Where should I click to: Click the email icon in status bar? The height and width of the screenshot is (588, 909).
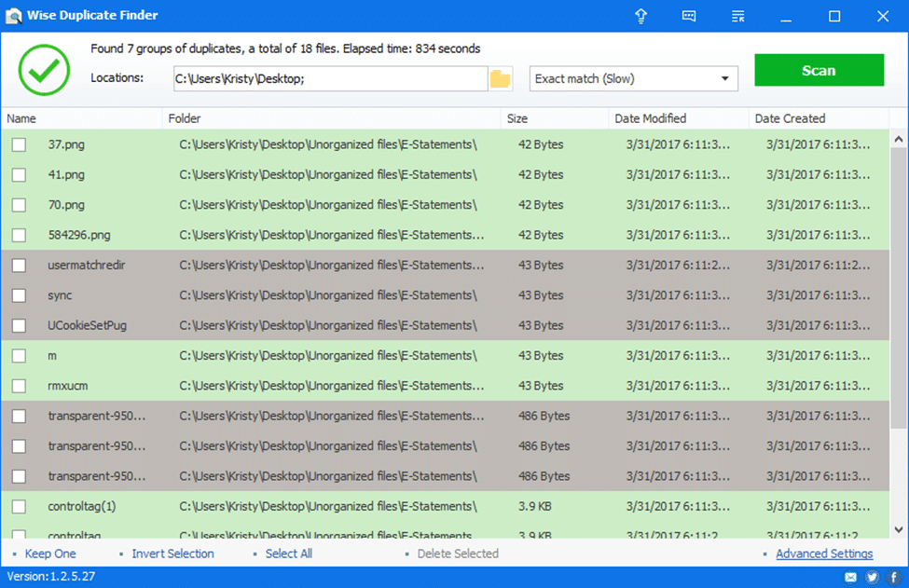(851, 577)
